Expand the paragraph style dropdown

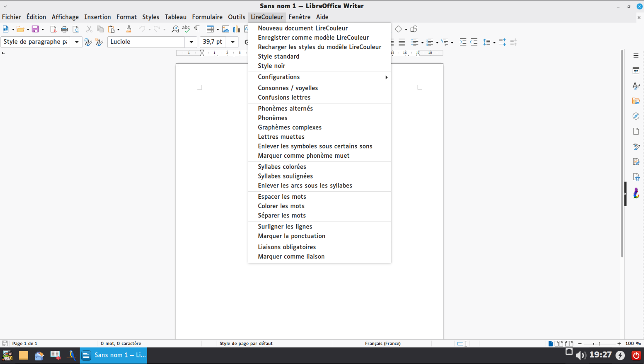(x=76, y=42)
